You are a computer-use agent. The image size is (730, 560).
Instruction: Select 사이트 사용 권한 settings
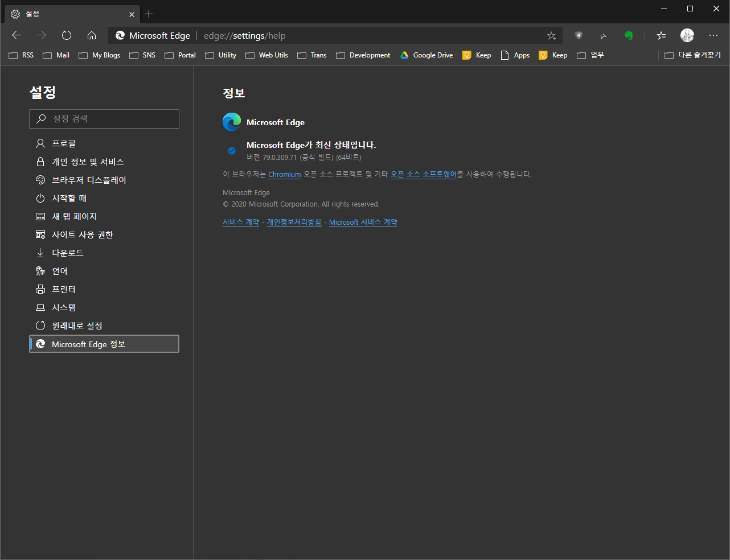pyautogui.click(x=104, y=234)
